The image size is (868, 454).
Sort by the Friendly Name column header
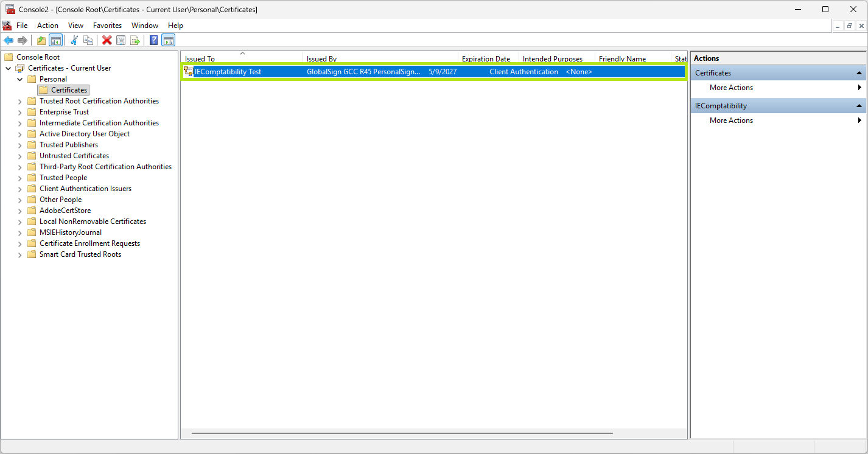point(633,58)
